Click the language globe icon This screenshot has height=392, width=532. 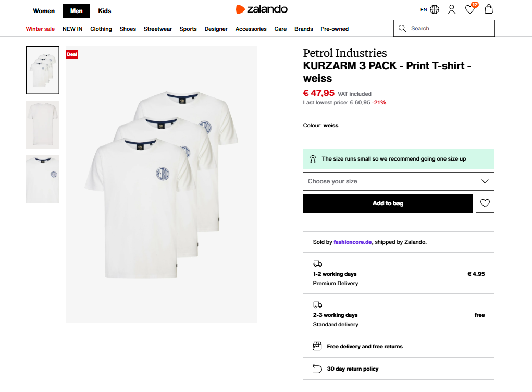click(435, 9)
